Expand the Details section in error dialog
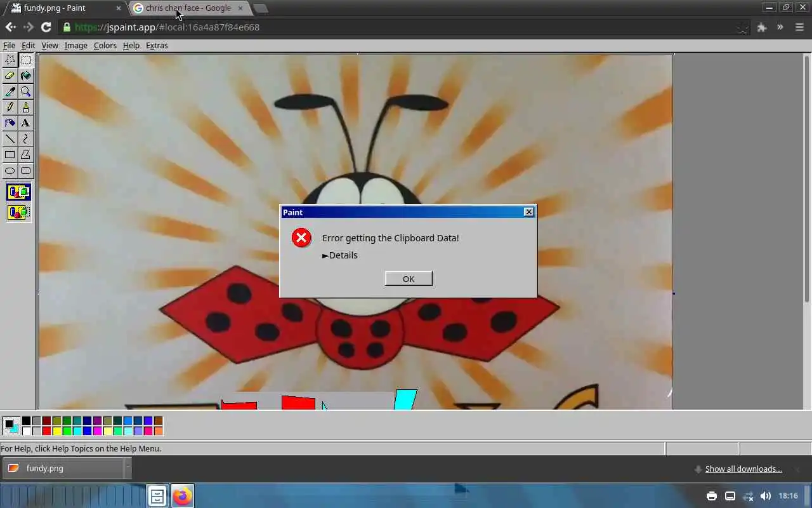The width and height of the screenshot is (812, 508). pos(340,255)
